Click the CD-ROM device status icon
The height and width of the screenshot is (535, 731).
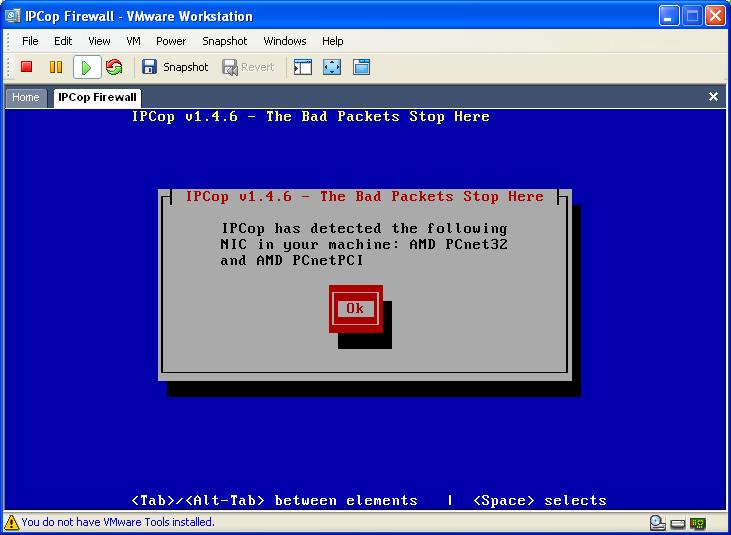(657, 522)
